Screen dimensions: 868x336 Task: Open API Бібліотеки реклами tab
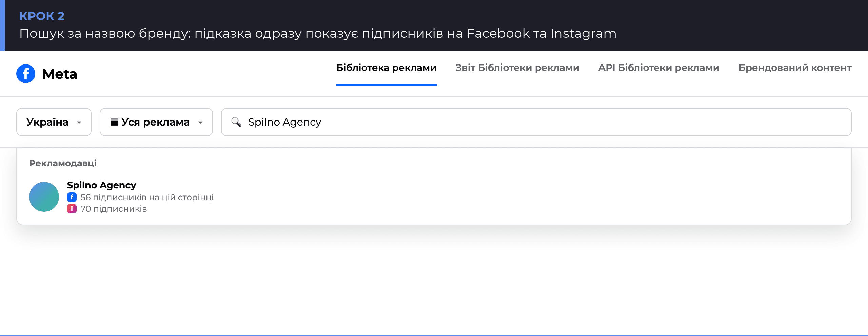(x=658, y=68)
